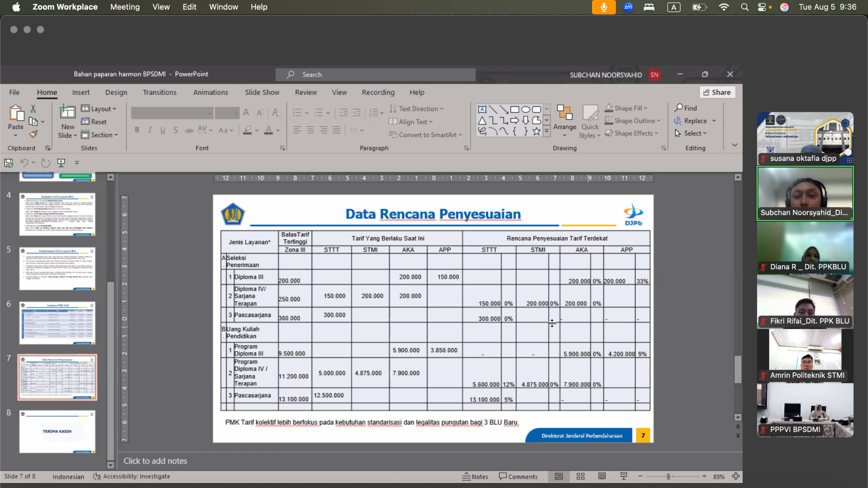Image resolution: width=868 pixels, height=488 pixels.
Task: Open Shape Outline dropdown
Action: (632, 121)
